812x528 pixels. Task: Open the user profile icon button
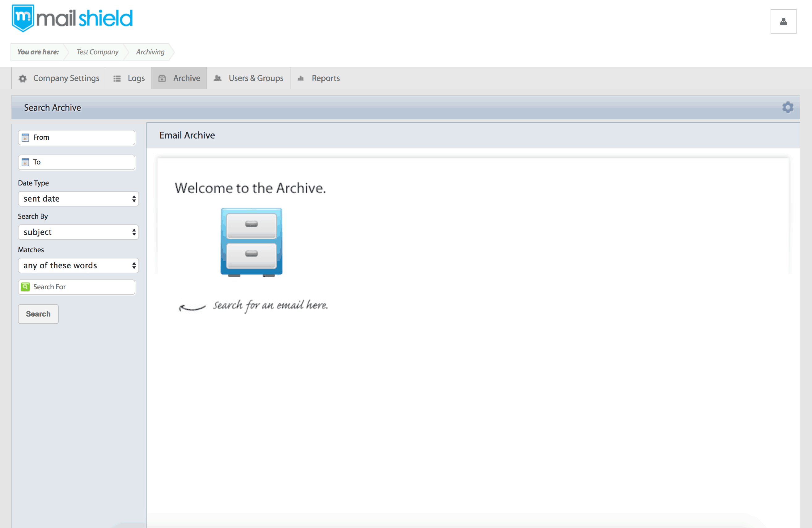783,22
